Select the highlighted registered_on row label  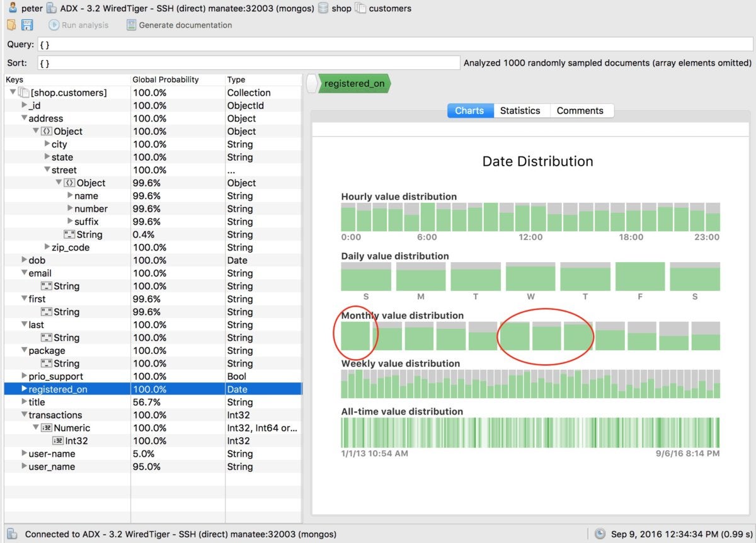click(58, 389)
